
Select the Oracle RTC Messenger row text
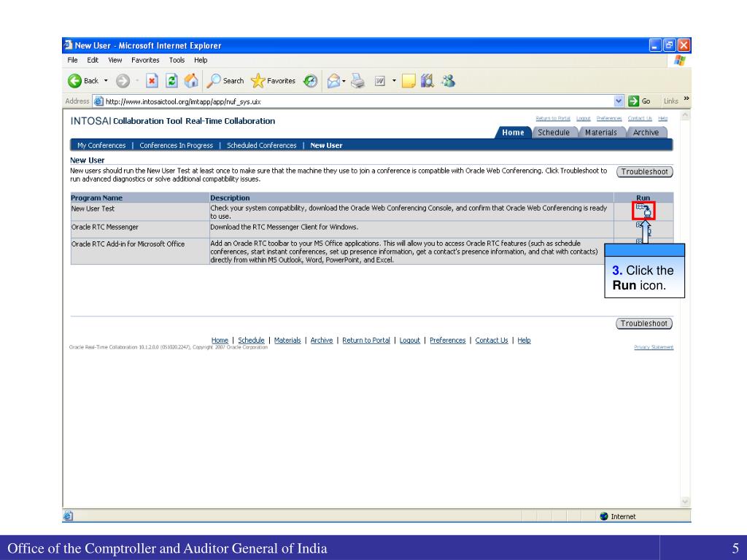click(105, 227)
